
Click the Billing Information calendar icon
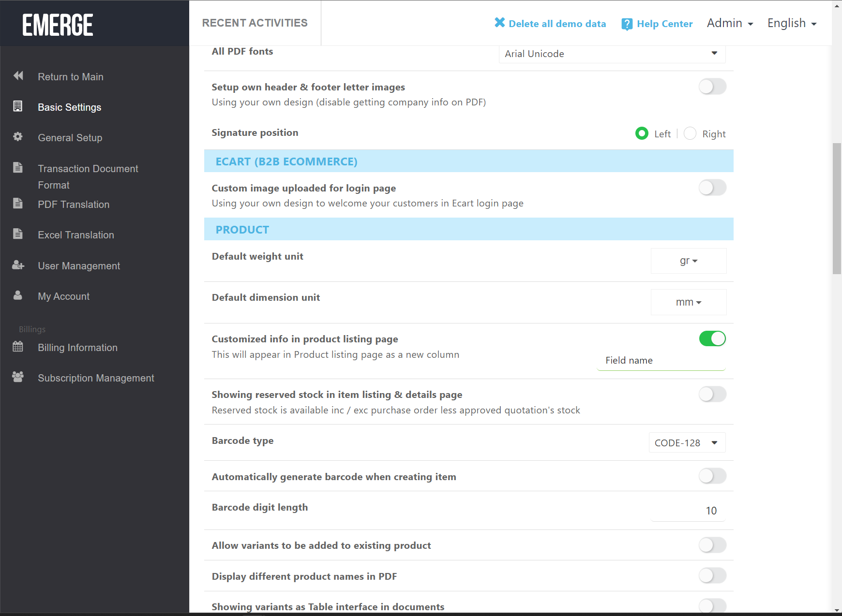[x=18, y=347]
